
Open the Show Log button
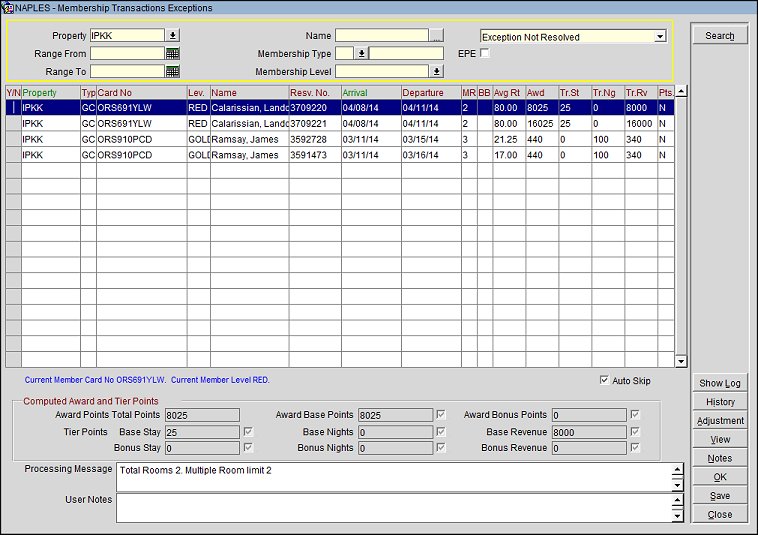719,383
